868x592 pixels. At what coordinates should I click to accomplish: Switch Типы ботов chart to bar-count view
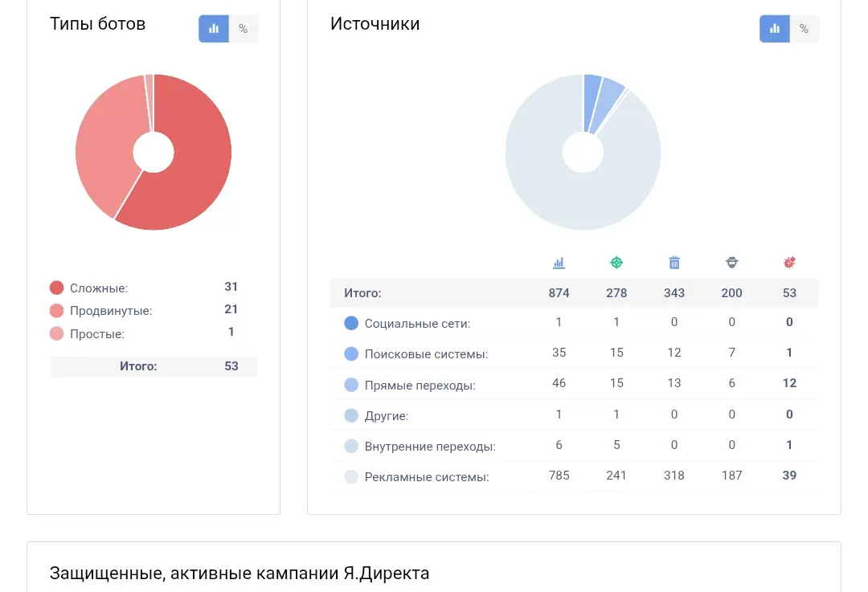pyautogui.click(x=214, y=29)
